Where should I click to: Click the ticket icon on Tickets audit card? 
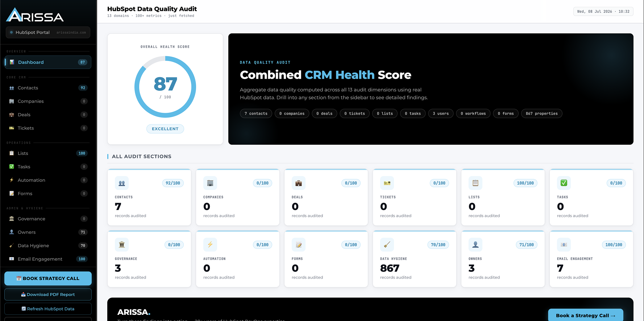(387, 183)
